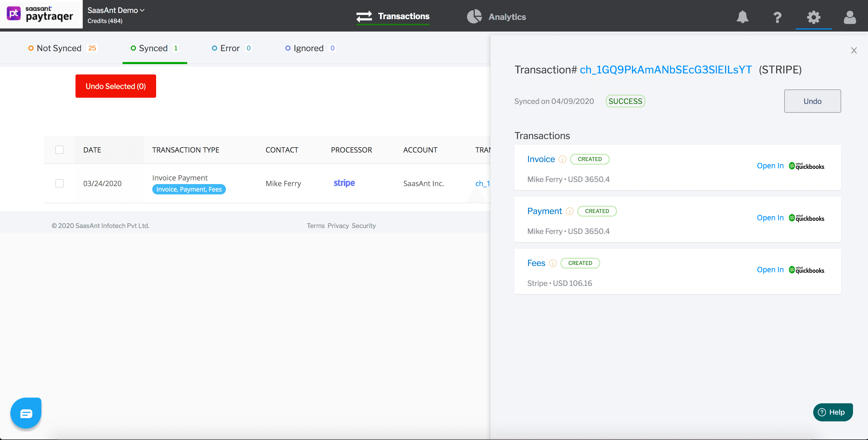This screenshot has width=868, height=440.
Task: Click the CREATED badge on Fees
Action: point(580,263)
